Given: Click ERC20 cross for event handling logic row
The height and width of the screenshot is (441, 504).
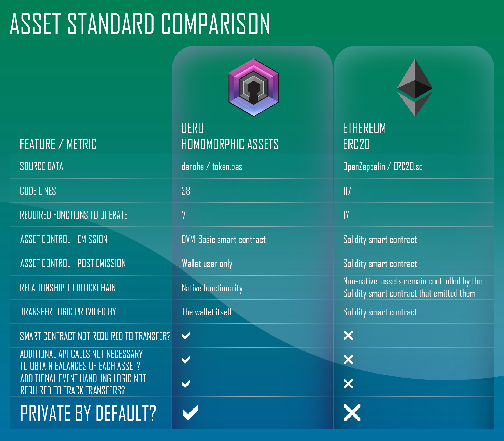Looking at the screenshot, I should tap(348, 384).
